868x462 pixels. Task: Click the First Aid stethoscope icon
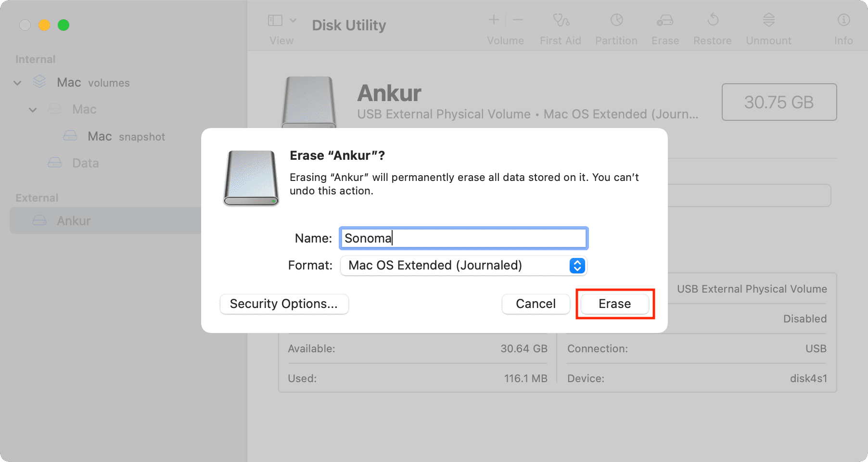point(561,20)
